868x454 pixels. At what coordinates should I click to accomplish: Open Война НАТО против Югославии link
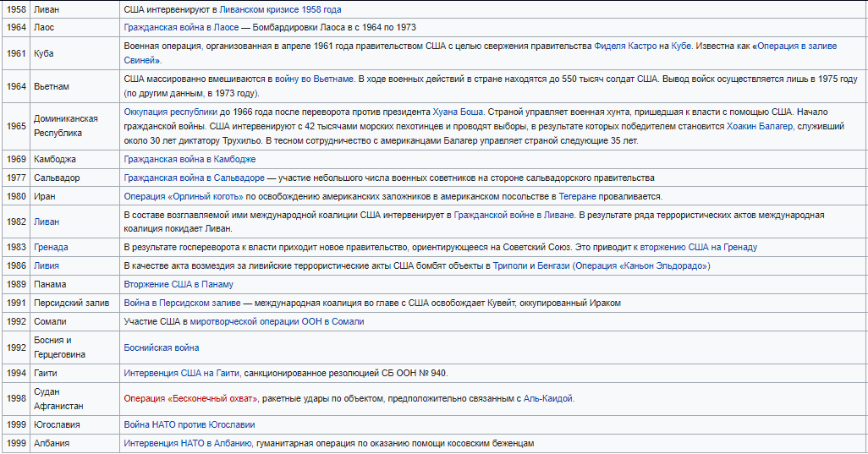coord(190,424)
